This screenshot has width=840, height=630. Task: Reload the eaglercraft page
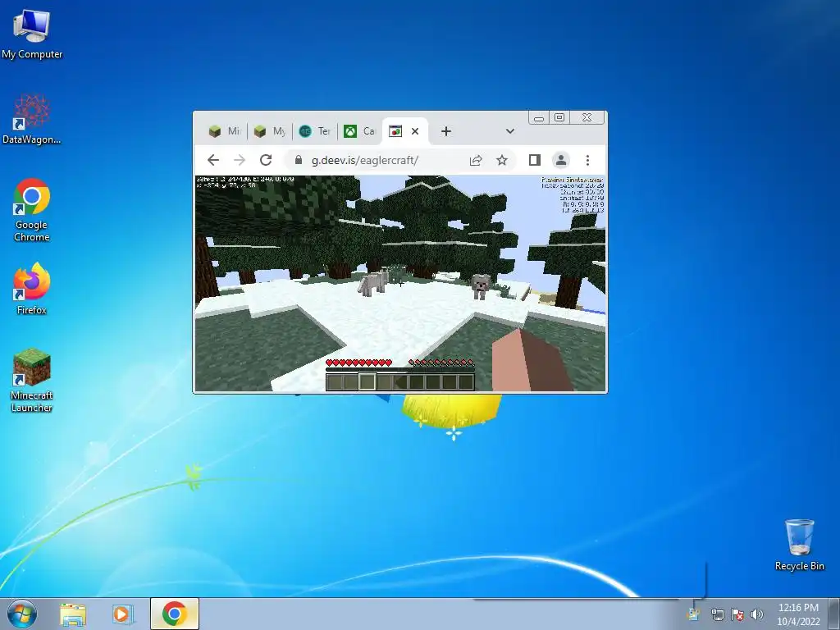click(x=266, y=160)
